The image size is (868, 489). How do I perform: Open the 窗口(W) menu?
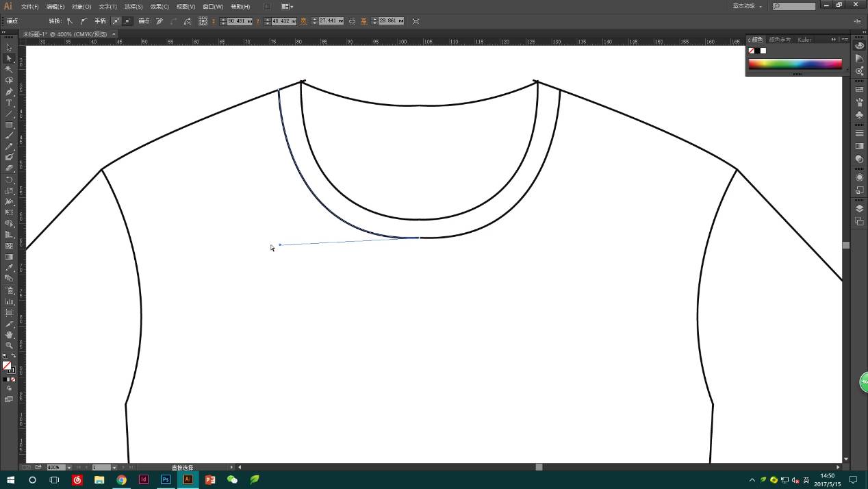pyautogui.click(x=213, y=6)
